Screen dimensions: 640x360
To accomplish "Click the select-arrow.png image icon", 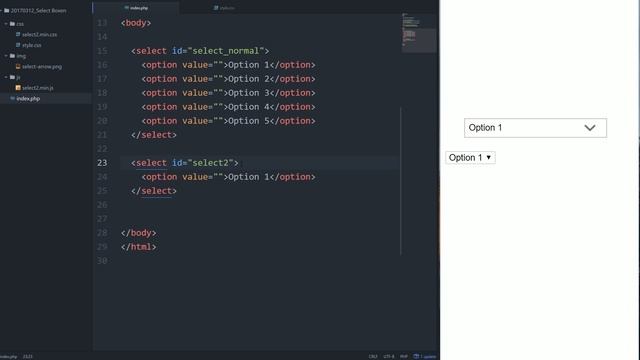I will (18, 67).
